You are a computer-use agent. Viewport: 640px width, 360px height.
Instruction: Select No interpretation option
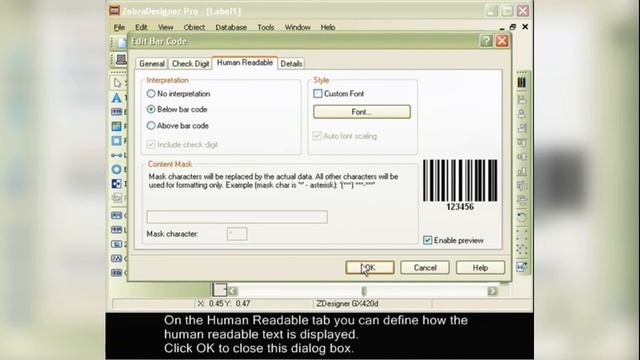coord(178,93)
